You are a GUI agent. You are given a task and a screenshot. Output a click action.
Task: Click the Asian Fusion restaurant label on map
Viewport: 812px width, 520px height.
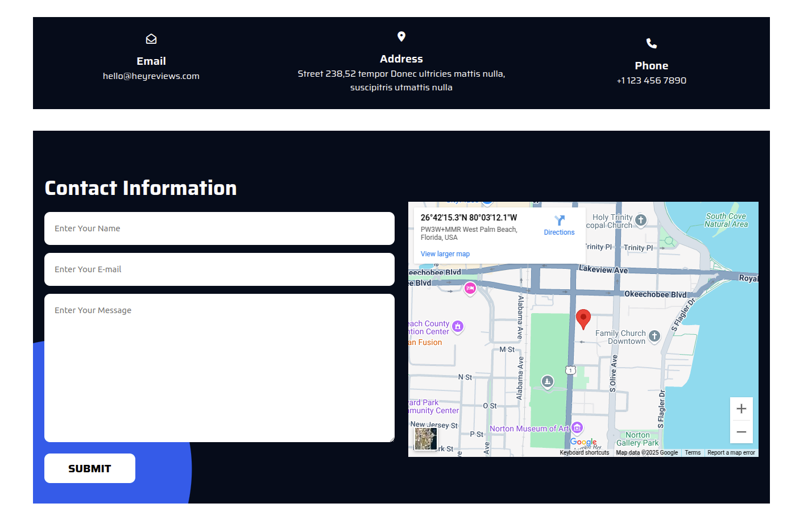point(425,343)
